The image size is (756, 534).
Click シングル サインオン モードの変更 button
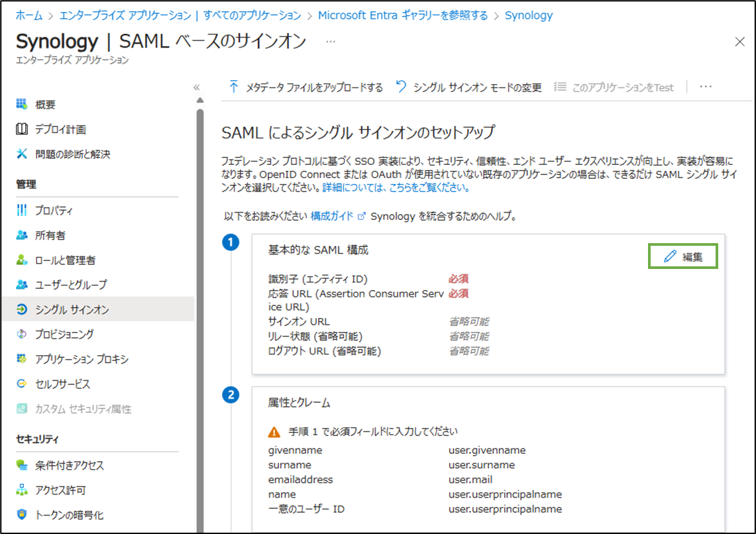(468, 87)
